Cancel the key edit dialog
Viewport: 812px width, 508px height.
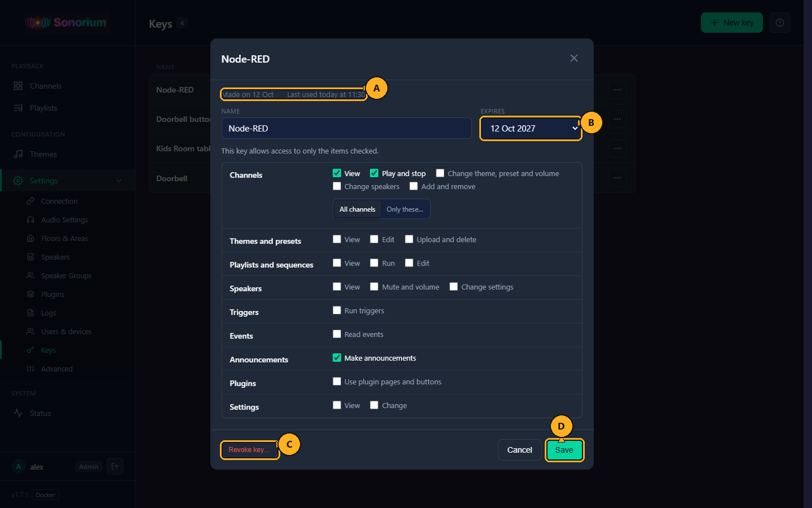[520, 450]
